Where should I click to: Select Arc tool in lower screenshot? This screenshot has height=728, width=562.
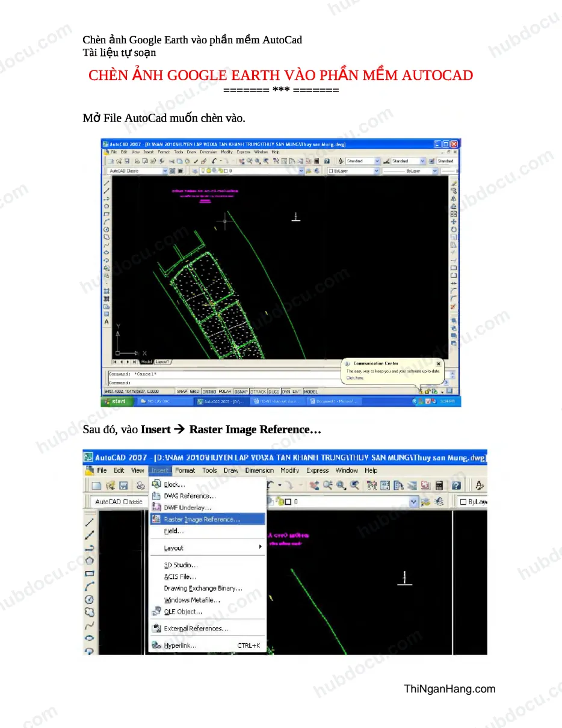90,586
